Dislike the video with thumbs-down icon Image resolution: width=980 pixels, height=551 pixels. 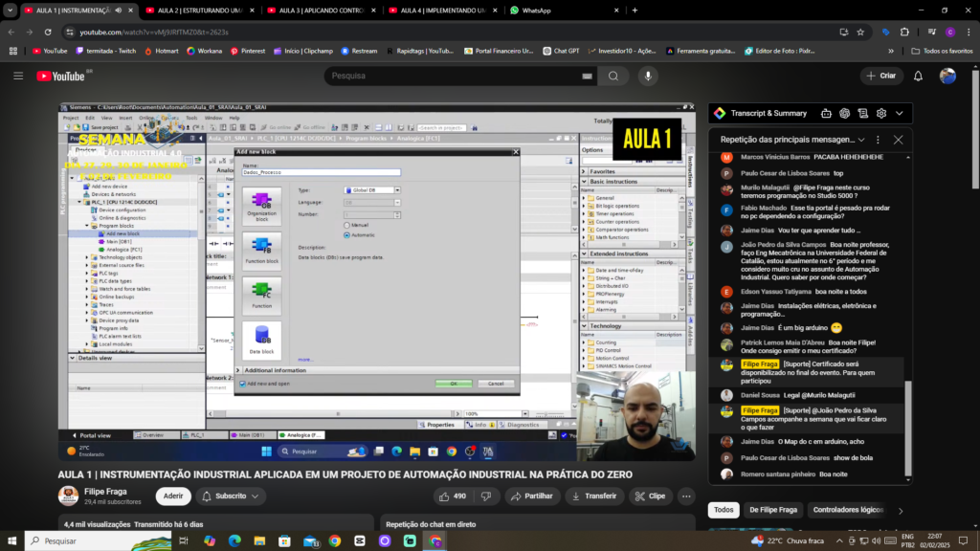pyautogui.click(x=486, y=496)
